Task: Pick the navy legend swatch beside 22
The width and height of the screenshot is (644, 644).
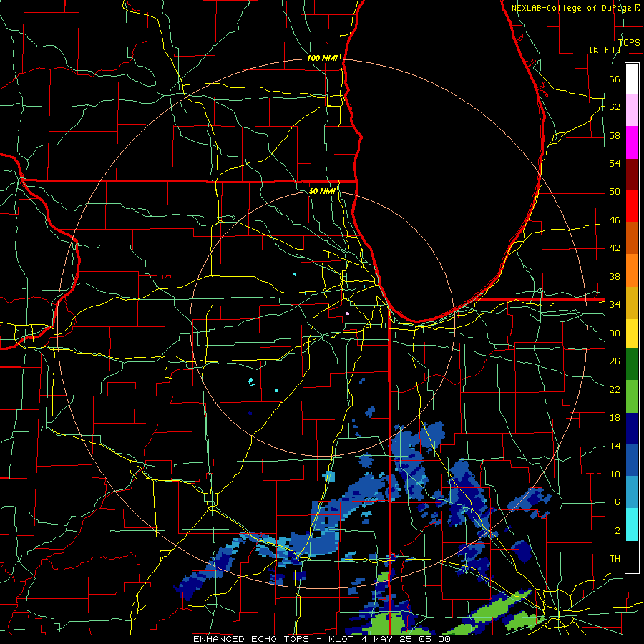Action: tap(632, 429)
